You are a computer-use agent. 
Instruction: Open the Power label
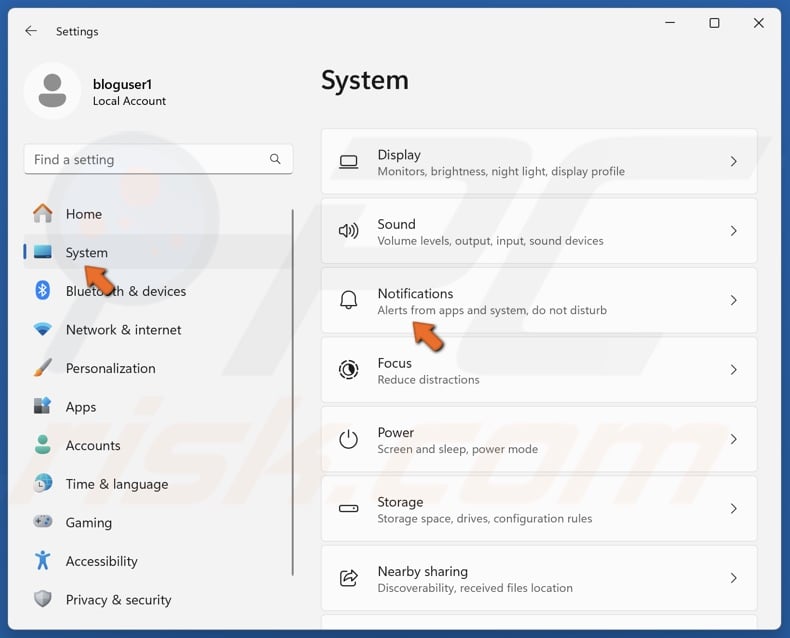coord(396,432)
